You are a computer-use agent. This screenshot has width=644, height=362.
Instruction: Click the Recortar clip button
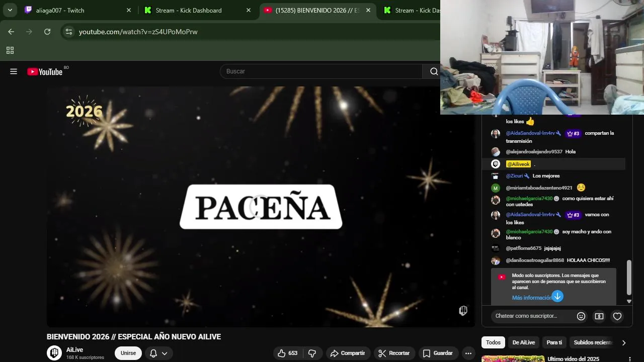tap(394, 353)
